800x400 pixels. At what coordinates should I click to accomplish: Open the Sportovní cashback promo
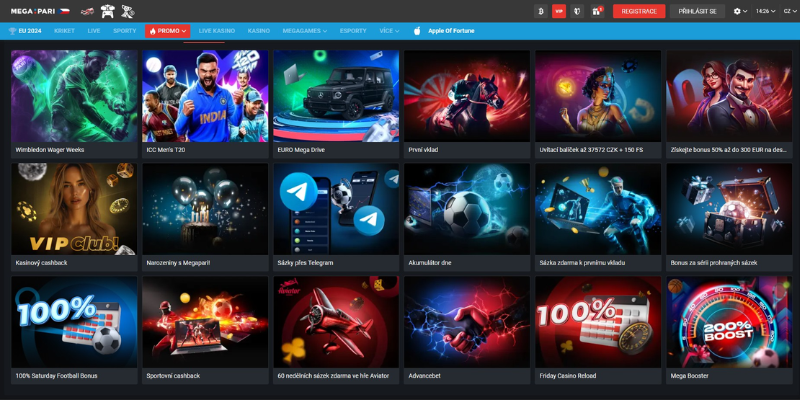(x=205, y=330)
